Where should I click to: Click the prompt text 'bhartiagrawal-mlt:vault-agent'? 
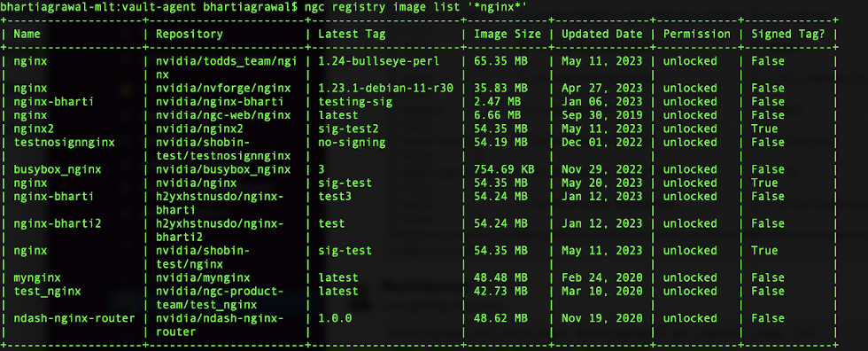pyautogui.click(x=98, y=6)
